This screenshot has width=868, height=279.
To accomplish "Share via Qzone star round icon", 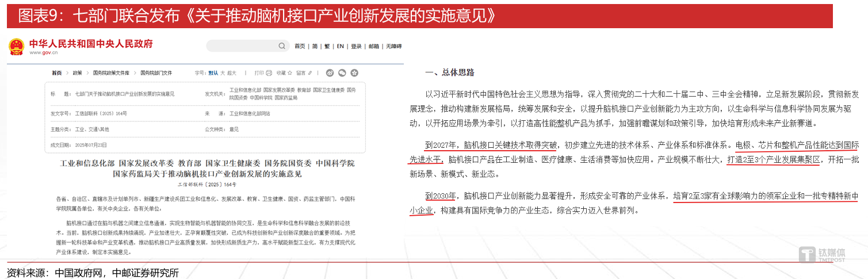I will tap(354, 73).
